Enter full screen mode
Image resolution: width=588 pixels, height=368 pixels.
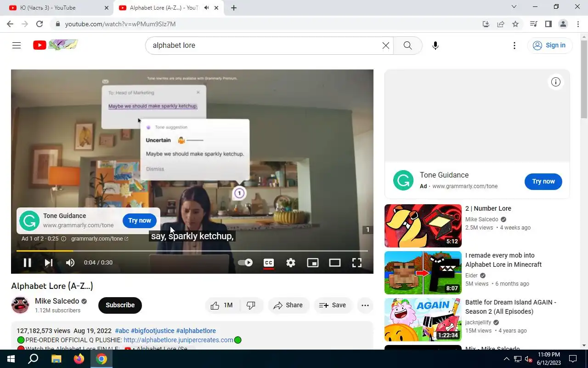[x=357, y=263]
